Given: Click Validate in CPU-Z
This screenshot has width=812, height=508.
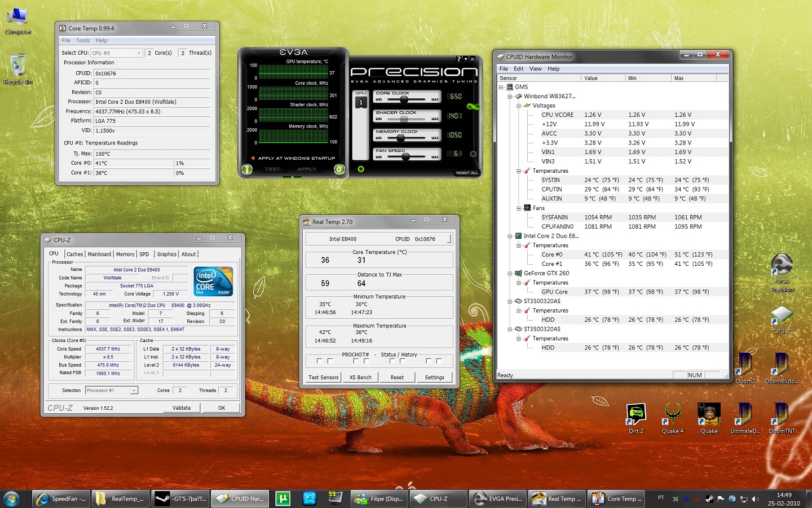Looking at the screenshot, I should point(182,408).
